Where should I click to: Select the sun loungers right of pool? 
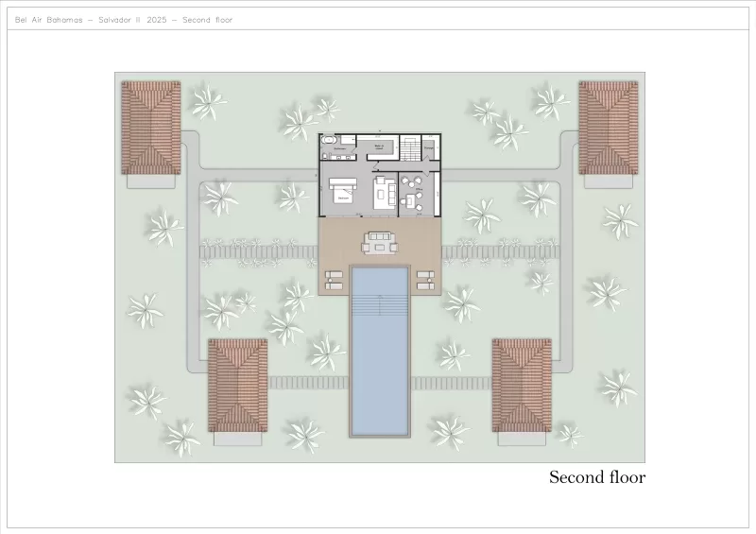coord(424,279)
